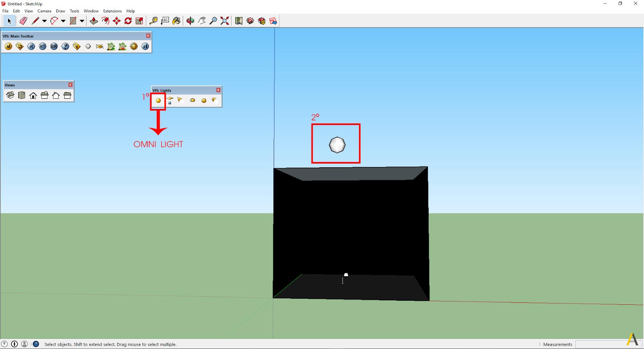This screenshot has width=644, height=349.
Task: Click V-Ray Import Proxy icon
Action: click(122, 47)
